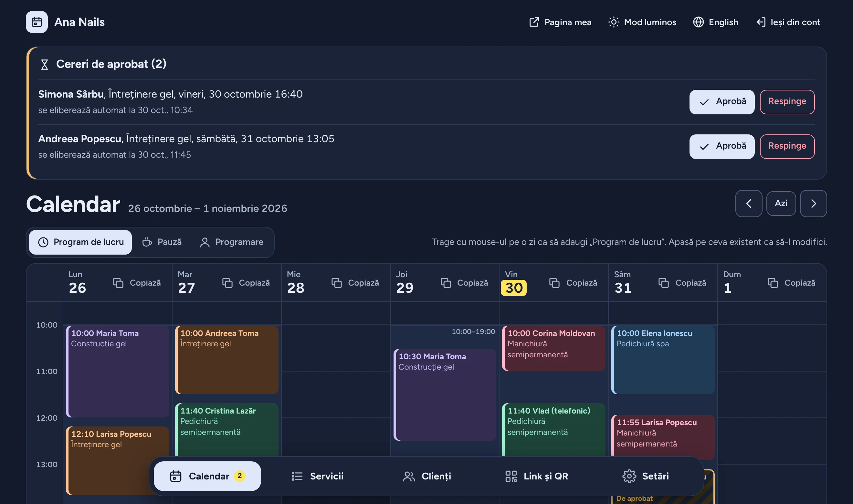The width and height of the screenshot is (853, 504).
Task: Open 11:40 Cristina Lazăr appointment
Action: 227,430
